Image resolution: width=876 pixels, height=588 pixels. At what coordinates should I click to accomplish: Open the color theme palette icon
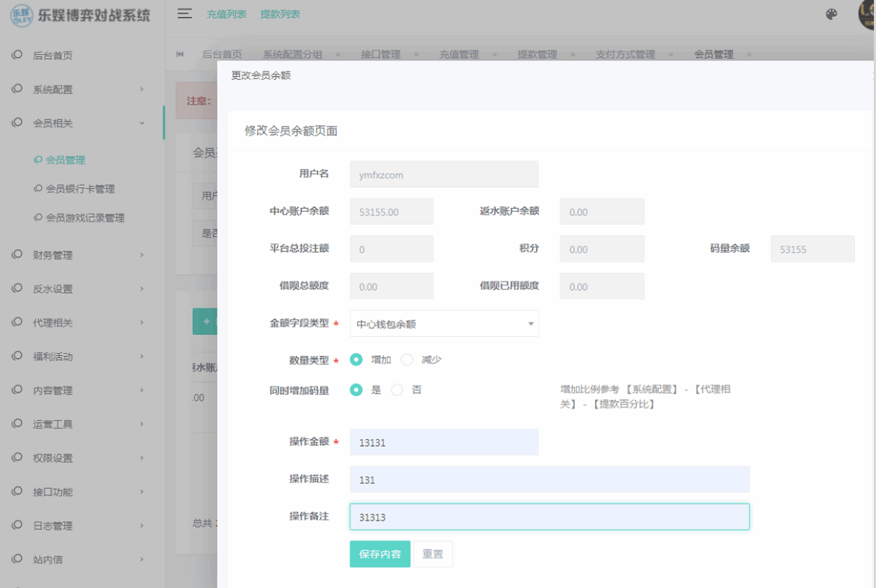click(x=832, y=14)
